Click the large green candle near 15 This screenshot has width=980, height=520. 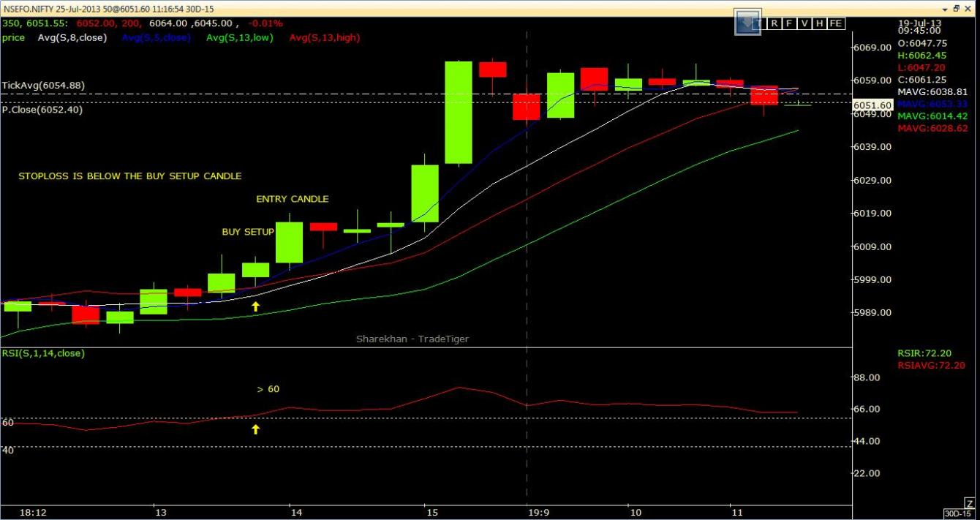click(x=459, y=112)
